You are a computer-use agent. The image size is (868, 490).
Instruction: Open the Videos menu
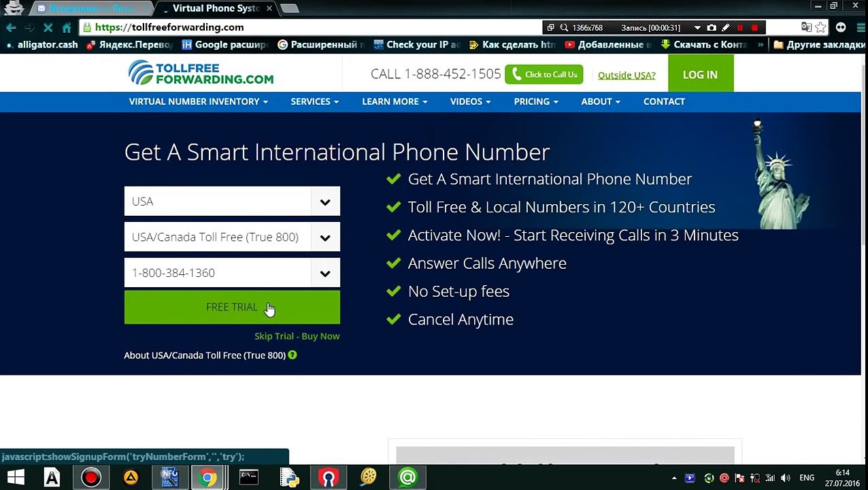(470, 101)
